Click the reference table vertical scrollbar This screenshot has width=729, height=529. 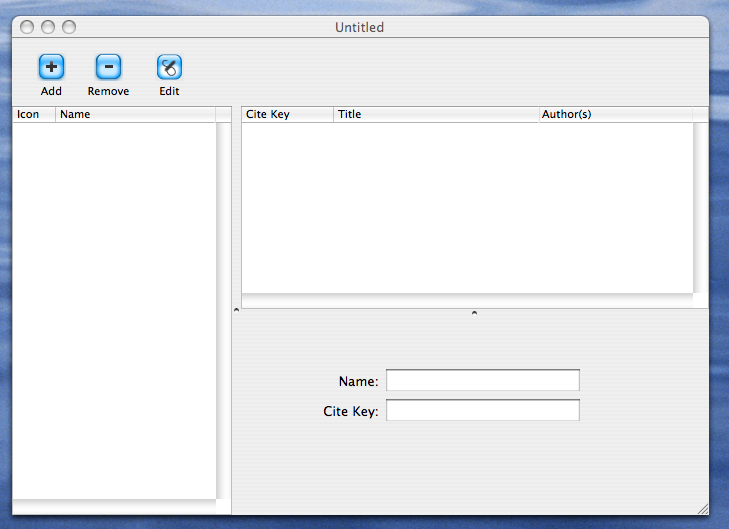point(701,208)
